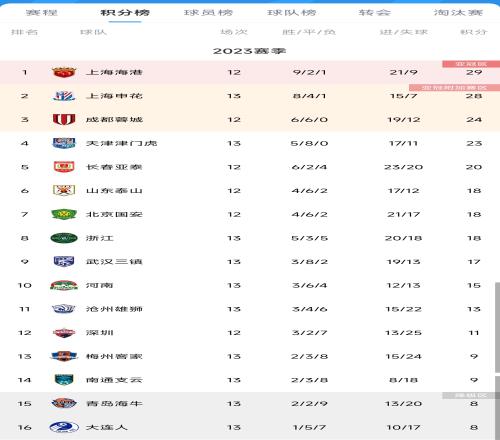Click the 梅州客家 team name
The width and height of the screenshot is (500, 440).
coord(114,356)
